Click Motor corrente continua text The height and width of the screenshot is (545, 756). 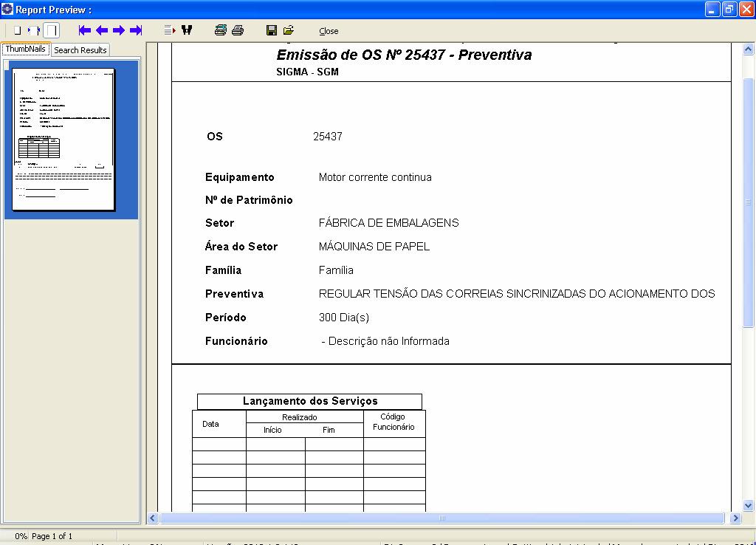click(375, 177)
